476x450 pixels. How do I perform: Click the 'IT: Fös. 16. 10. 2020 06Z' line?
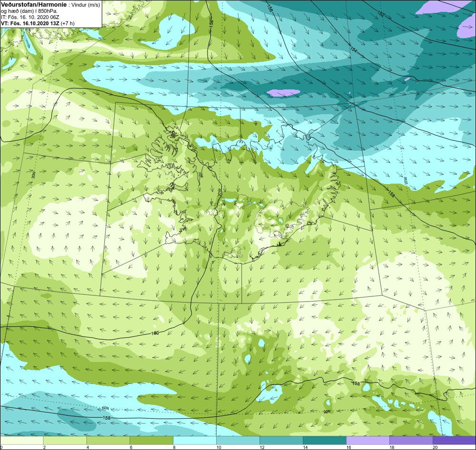pos(30,17)
